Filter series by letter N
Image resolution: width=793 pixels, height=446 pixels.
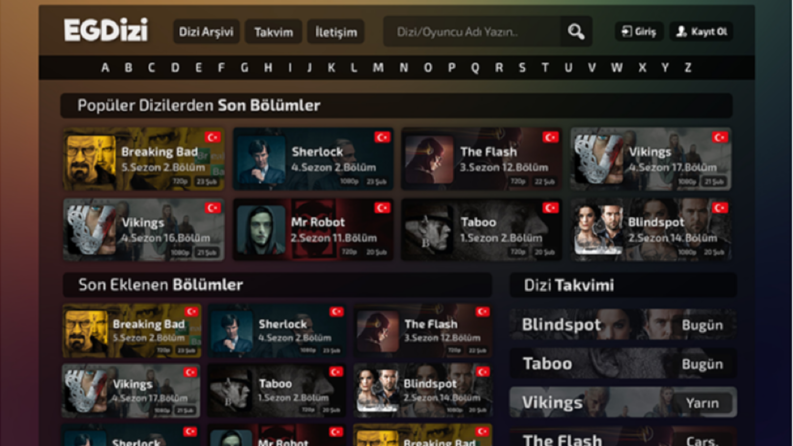[x=404, y=68]
